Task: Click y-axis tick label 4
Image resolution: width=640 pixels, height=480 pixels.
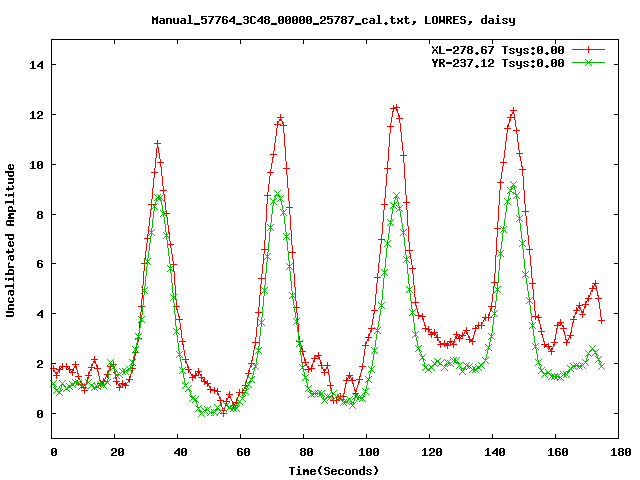Action: click(40, 314)
